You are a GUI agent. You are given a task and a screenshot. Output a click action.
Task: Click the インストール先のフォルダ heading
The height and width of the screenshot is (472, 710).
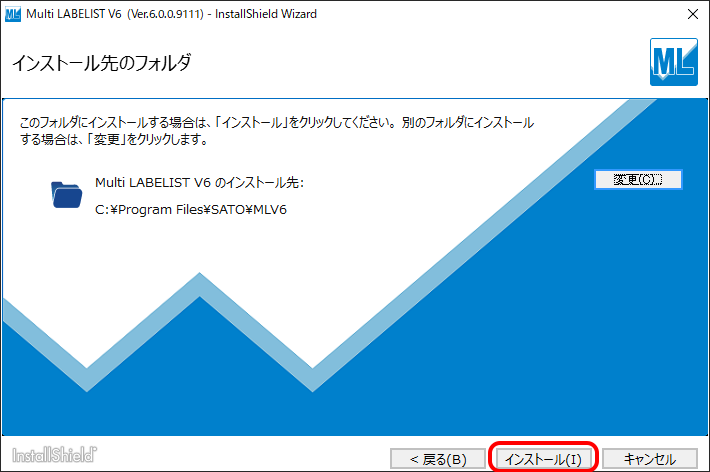(x=101, y=63)
